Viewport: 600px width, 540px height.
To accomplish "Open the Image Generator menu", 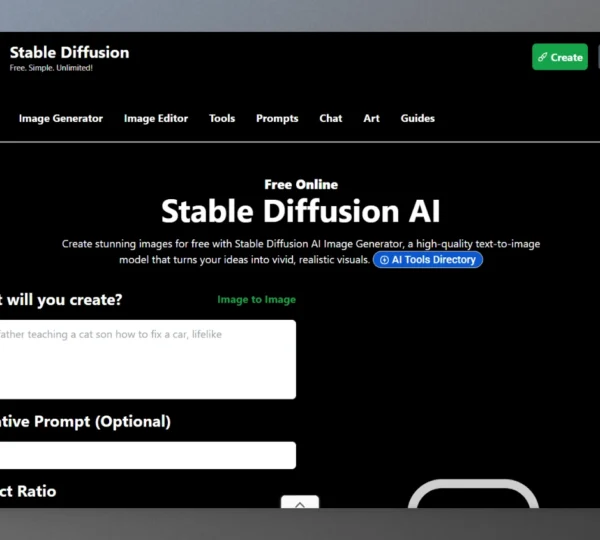I will click(x=61, y=118).
